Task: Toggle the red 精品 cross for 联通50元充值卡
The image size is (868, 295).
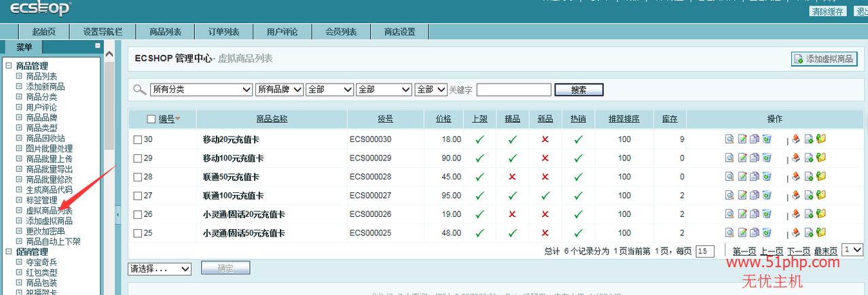Action: tap(512, 177)
